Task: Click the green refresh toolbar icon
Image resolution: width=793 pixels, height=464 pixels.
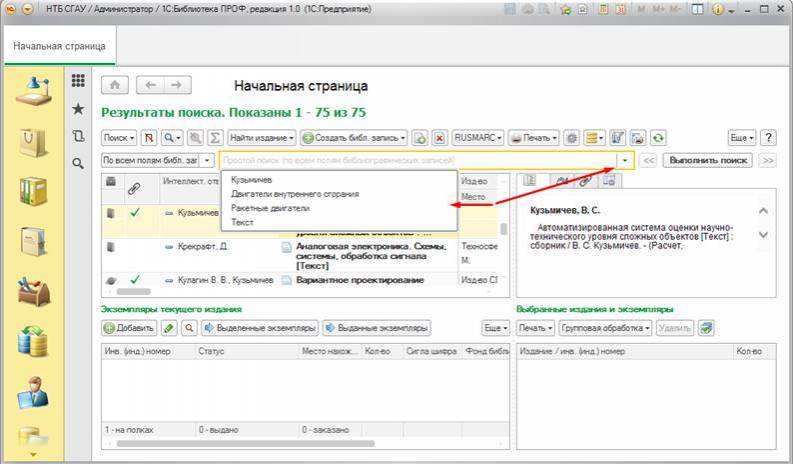Action: (659, 138)
